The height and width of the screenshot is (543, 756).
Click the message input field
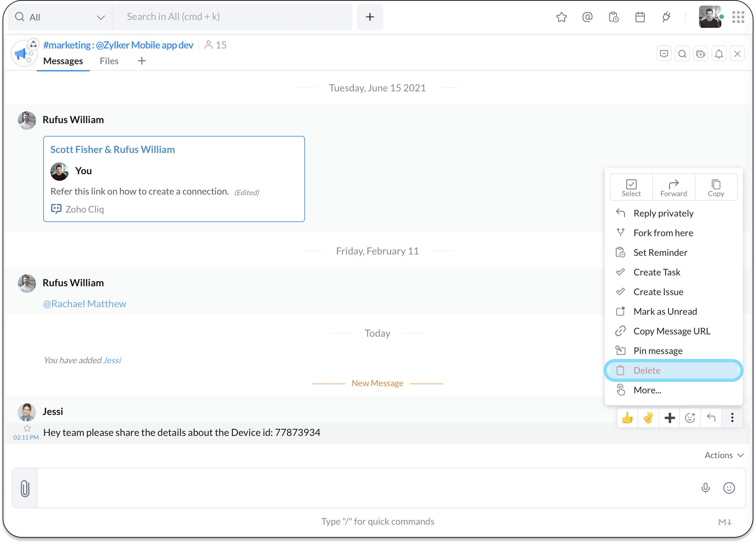tap(367, 488)
